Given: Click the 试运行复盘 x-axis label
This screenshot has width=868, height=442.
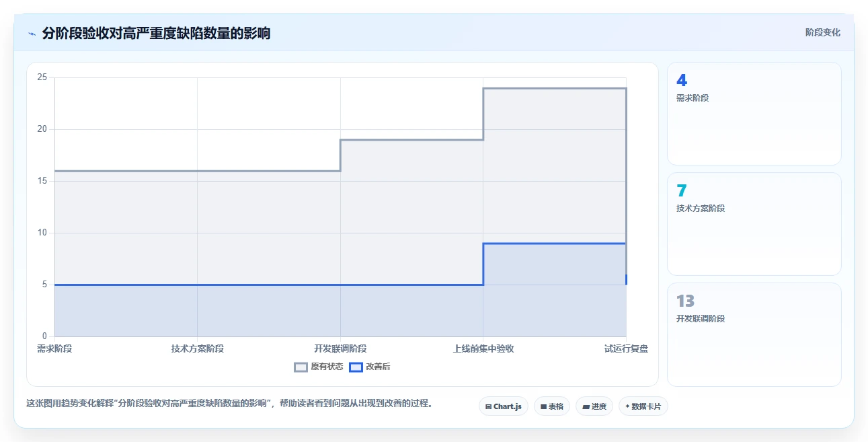Looking at the screenshot, I should (626, 348).
